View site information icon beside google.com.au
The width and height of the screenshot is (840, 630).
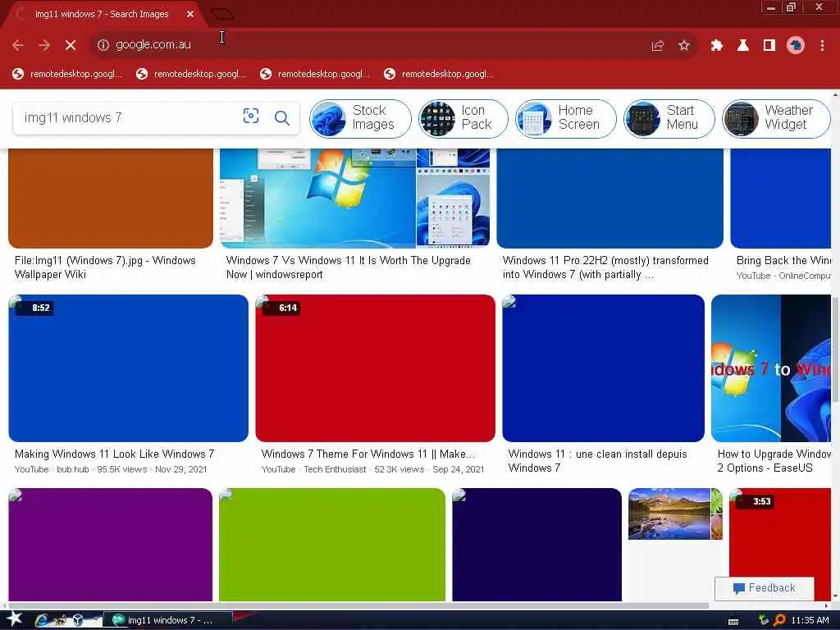[x=103, y=45]
